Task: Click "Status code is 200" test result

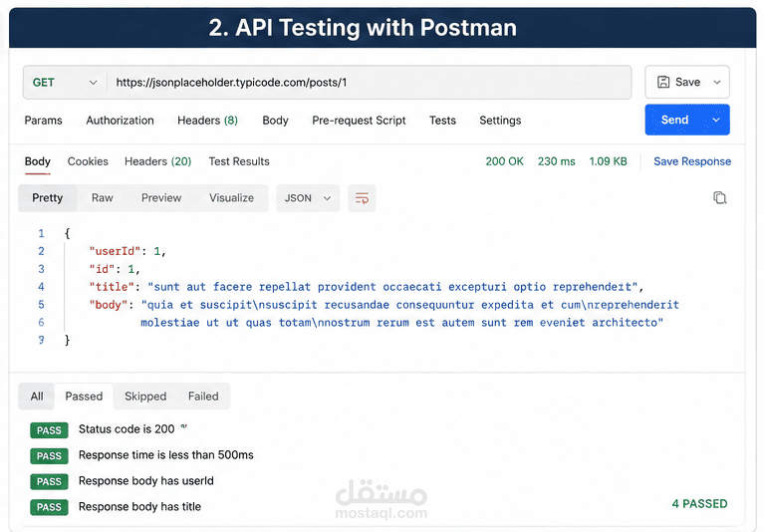Action: coord(127,429)
